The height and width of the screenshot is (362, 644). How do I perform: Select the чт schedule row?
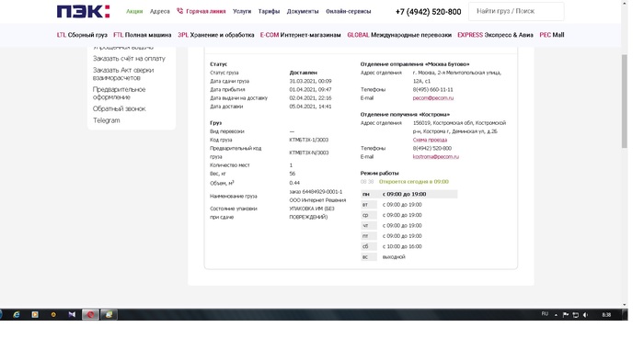[409, 225]
